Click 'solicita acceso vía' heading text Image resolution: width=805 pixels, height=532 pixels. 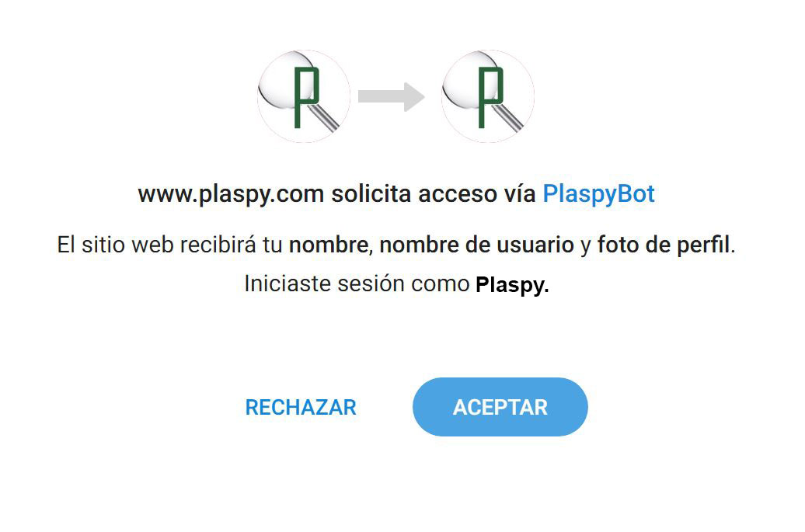434,194
